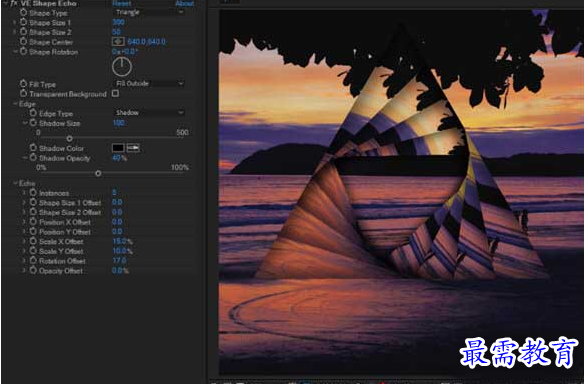Viewport: 584px width, 384px height.
Task: Collapse the Shape Rotation property
Action: [15, 52]
